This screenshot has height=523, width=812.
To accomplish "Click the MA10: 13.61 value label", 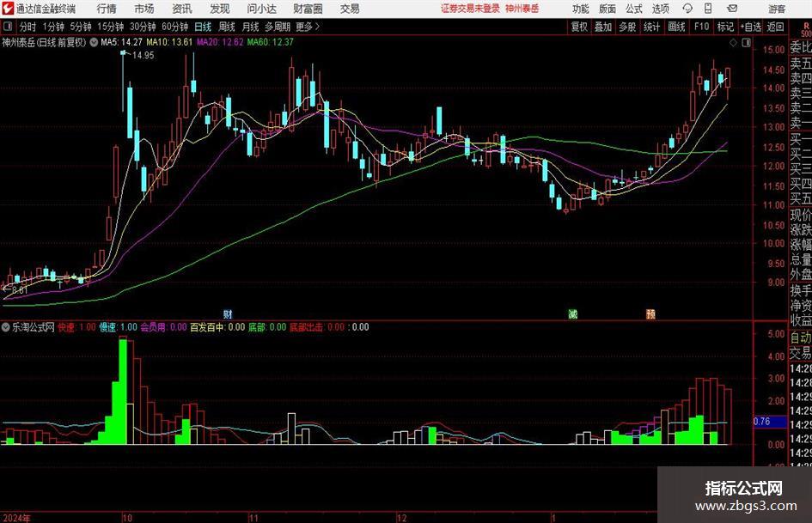I will (169, 42).
